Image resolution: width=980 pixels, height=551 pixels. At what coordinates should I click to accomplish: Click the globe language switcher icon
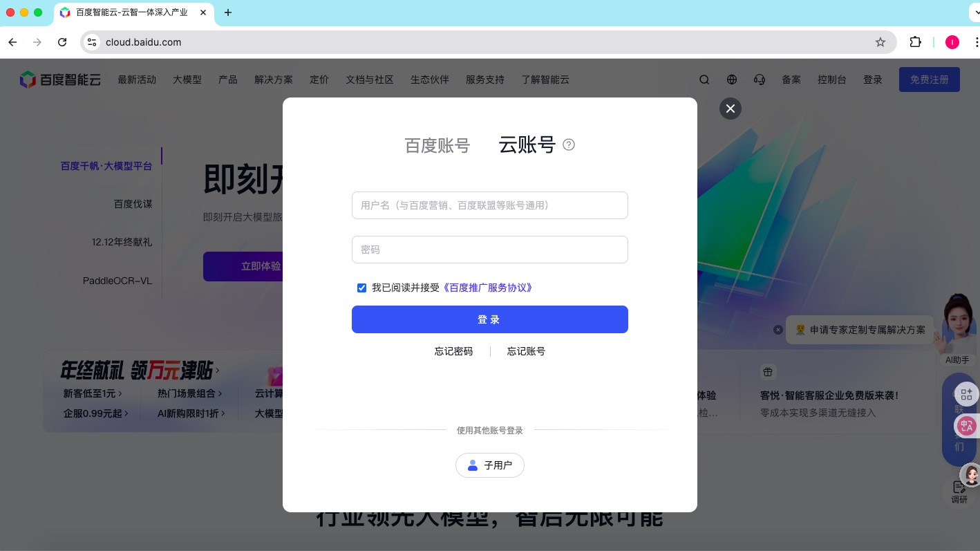[x=732, y=80]
